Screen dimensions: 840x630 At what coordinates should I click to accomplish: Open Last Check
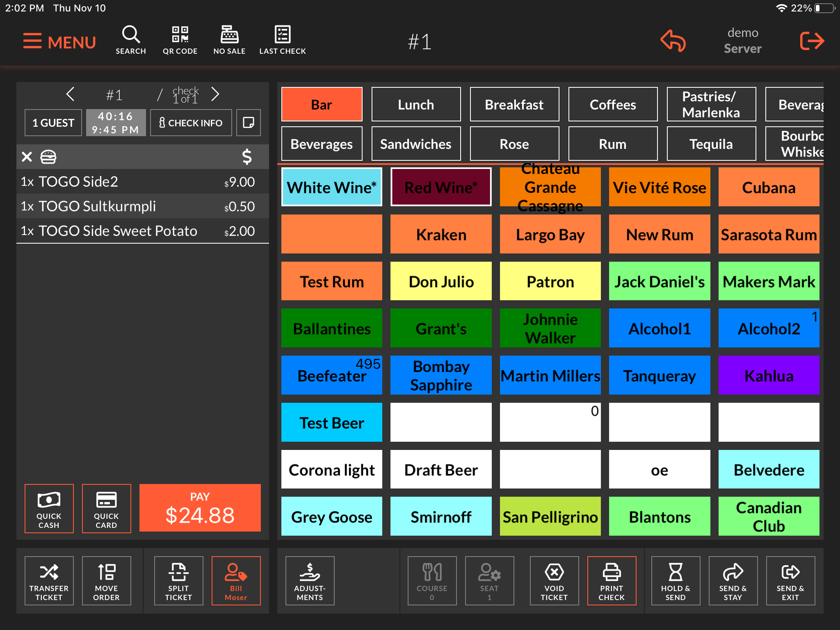[283, 40]
